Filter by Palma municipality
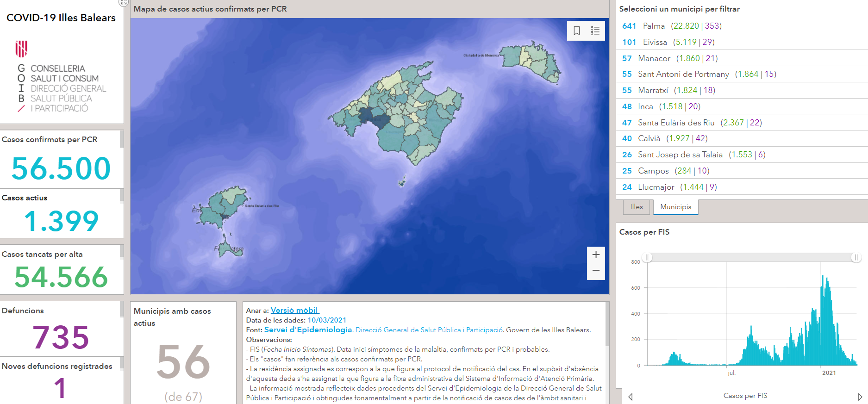868x404 pixels. tap(742, 26)
